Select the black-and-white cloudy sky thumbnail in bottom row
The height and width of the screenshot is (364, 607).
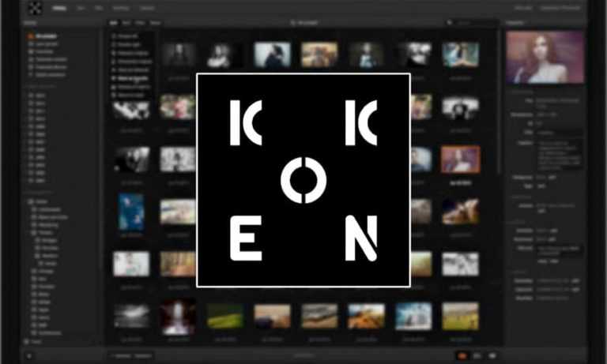click(132, 317)
